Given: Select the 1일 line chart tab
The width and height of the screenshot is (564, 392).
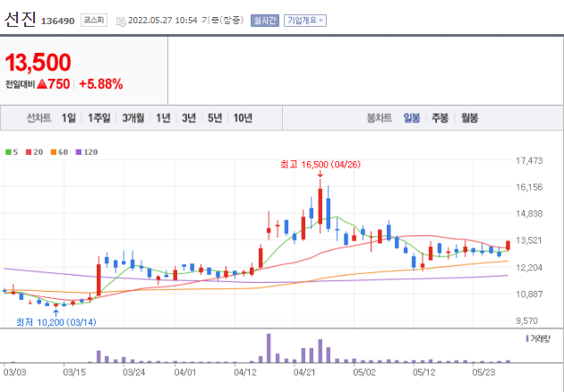Looking at the screenshot, I should pos(69,118).
